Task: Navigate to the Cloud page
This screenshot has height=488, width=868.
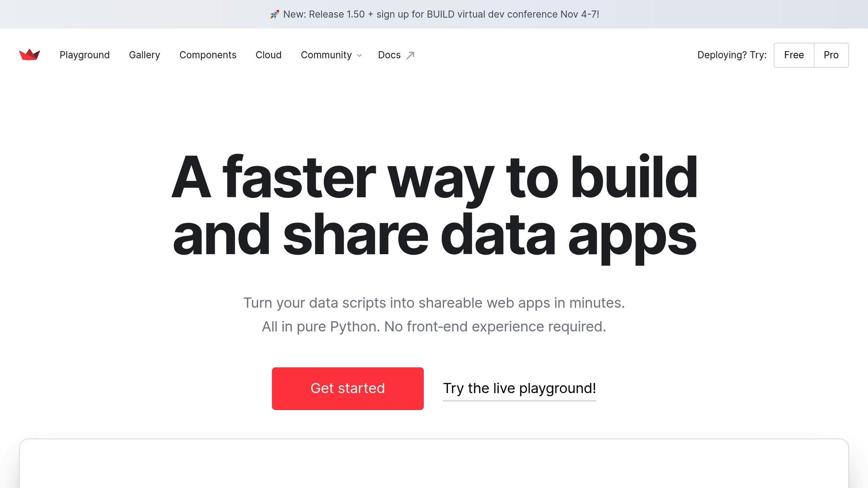Action: pyautogui.click(x=268, y=55)
